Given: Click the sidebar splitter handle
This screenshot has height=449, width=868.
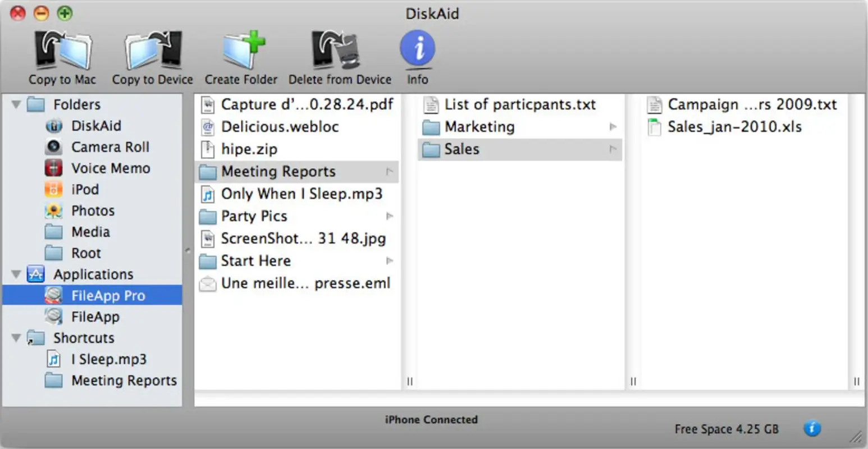Looking at the screenshot, I should click(188, 251).
